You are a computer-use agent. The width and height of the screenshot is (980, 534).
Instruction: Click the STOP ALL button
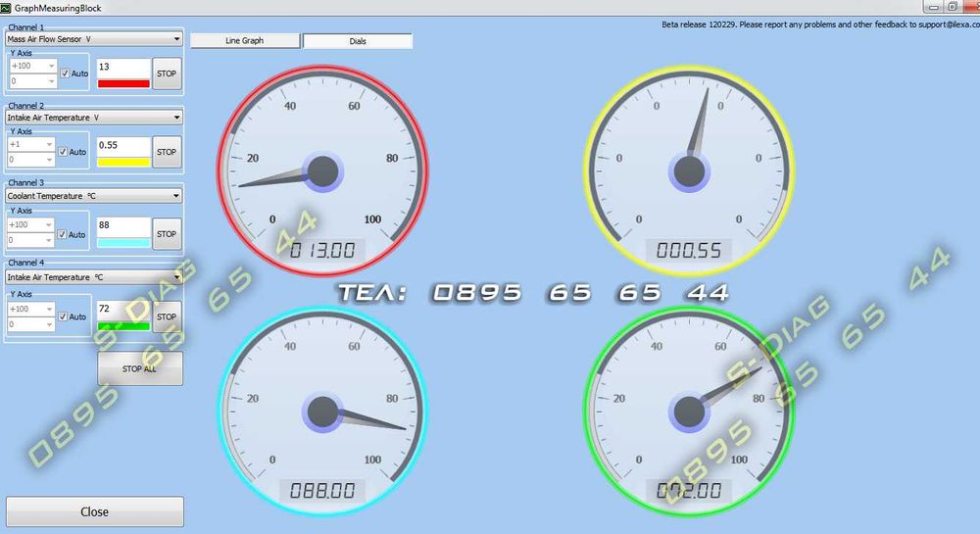coord(140,368)
